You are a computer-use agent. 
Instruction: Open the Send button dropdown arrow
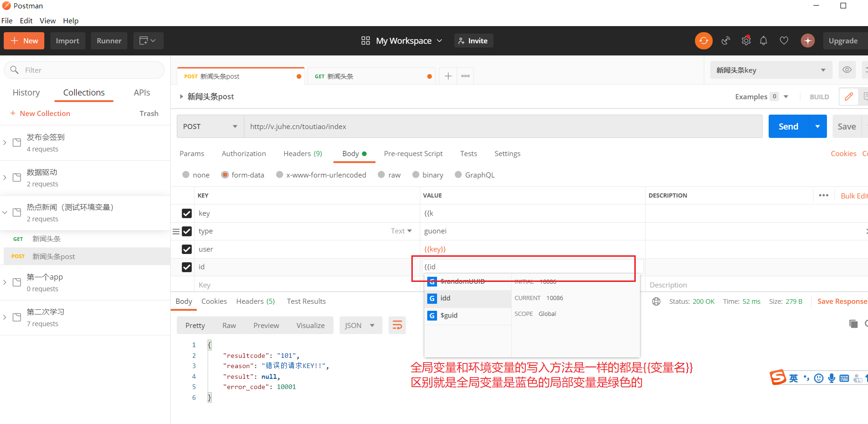[818, 126]
